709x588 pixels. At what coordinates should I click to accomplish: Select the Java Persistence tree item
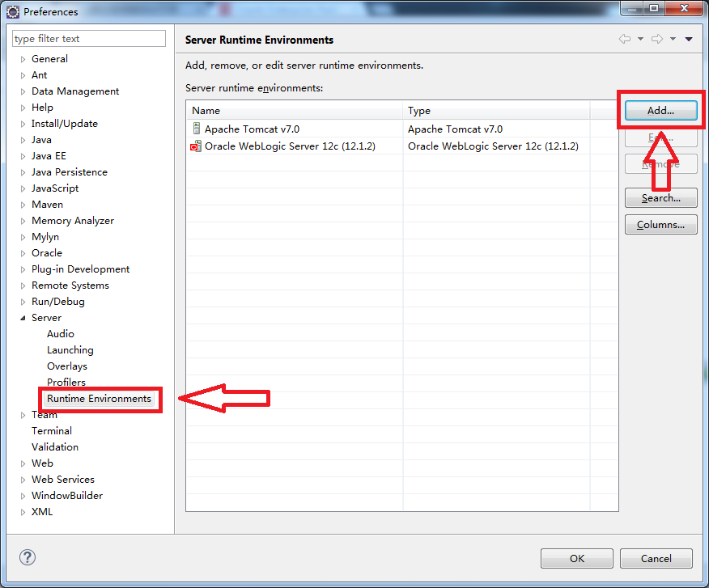tap(69, 172)
